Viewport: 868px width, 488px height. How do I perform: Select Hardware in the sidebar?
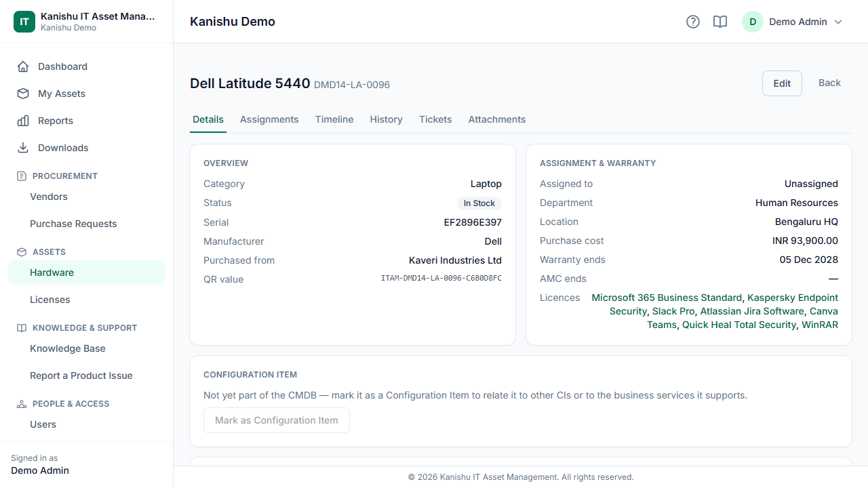tap(86, 272)
